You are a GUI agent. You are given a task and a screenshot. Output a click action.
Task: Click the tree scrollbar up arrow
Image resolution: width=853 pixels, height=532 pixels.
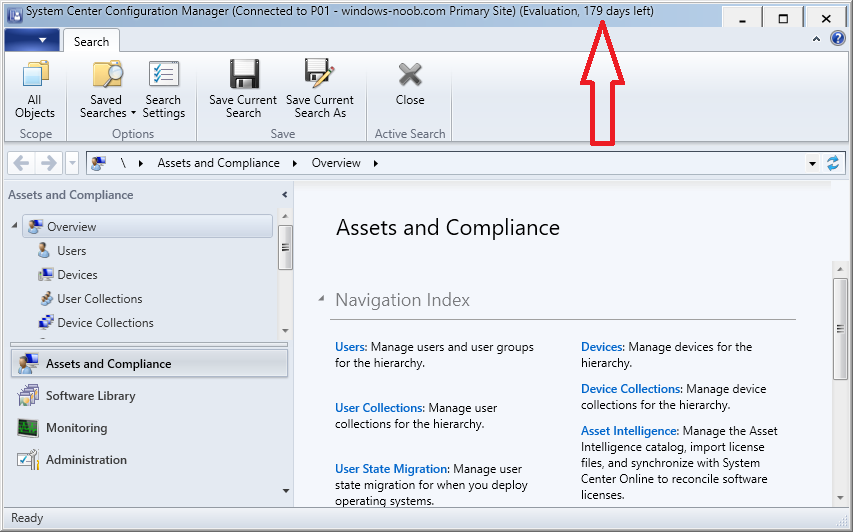pyautogui.click(x=285, y=216)
